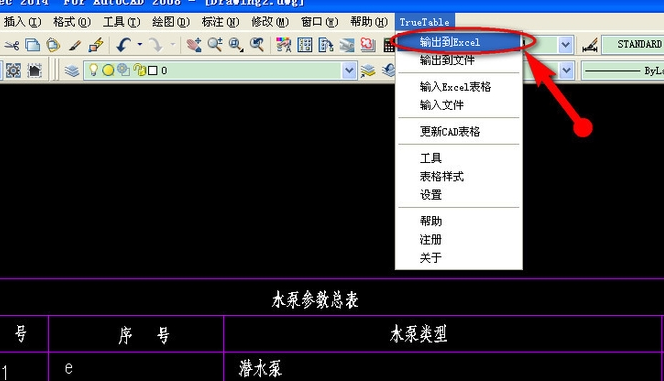Choose 关于 menu entry
The width and height of the screenshot is (664, 381).
(x=459, y=257)
